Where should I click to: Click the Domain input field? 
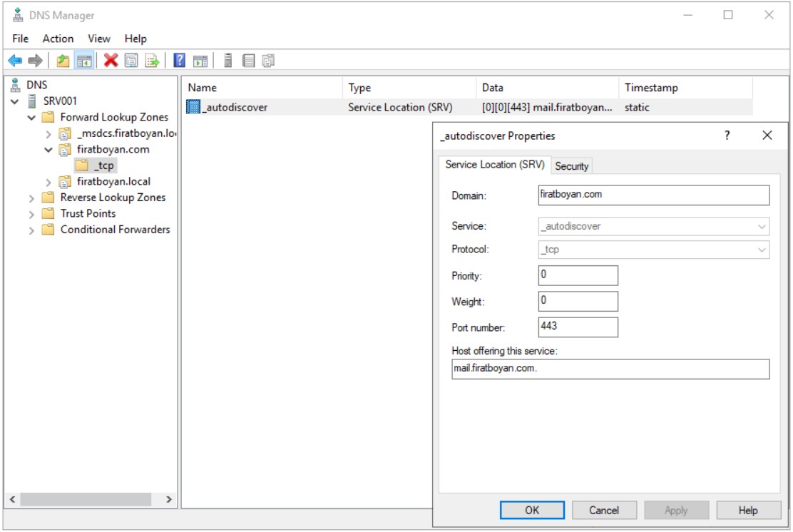[x=653, y=195]
